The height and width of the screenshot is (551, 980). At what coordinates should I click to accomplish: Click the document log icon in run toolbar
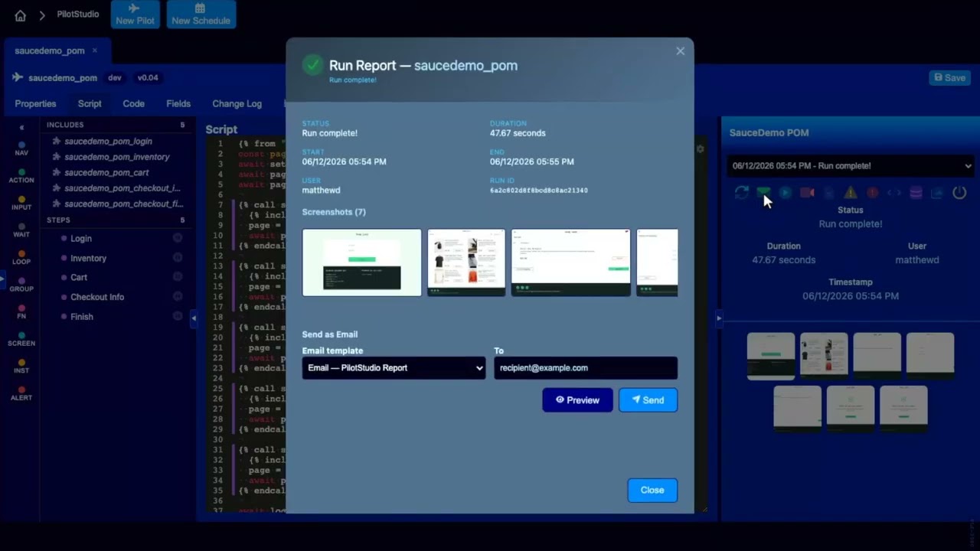(828, 193)
